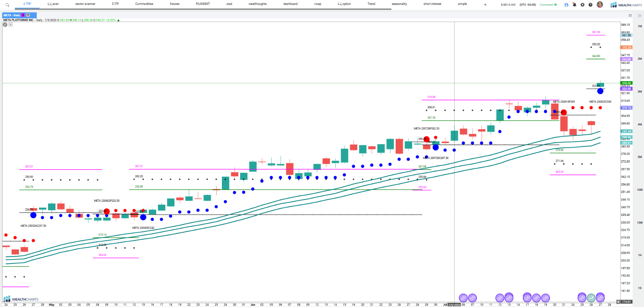The image size is (644, 307).
Task: Select the 15M timeframe on the right sidebar
Action: click(640, 223)
